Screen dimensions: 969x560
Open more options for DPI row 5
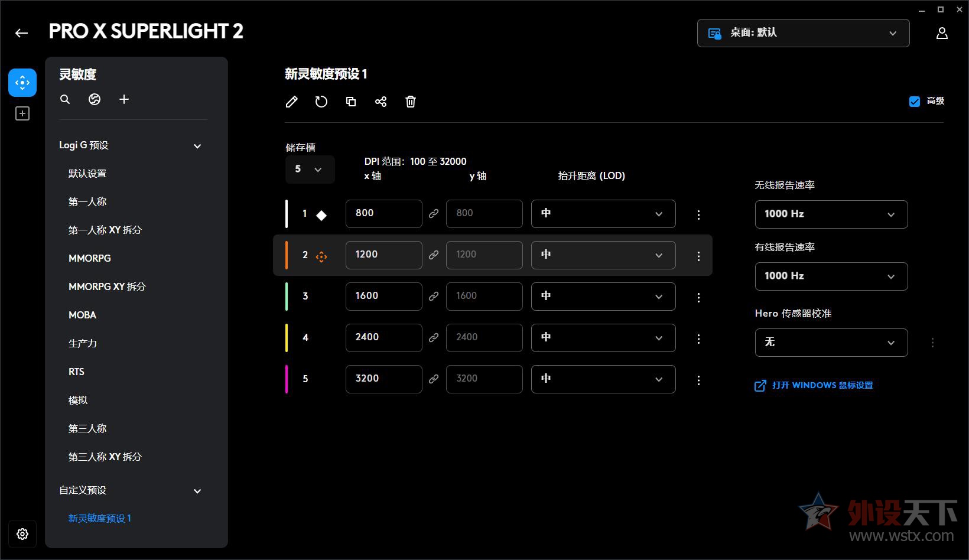click(698, 380)
